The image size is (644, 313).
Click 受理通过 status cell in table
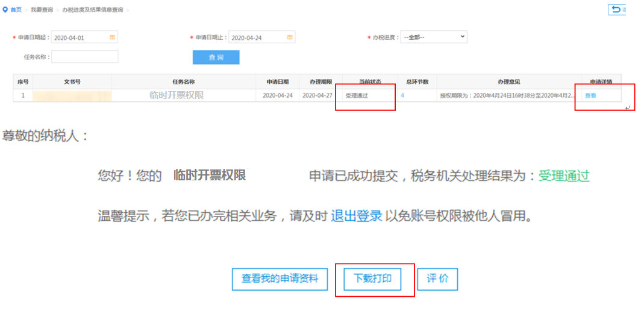pyautogui.click(x=357, y=95)
